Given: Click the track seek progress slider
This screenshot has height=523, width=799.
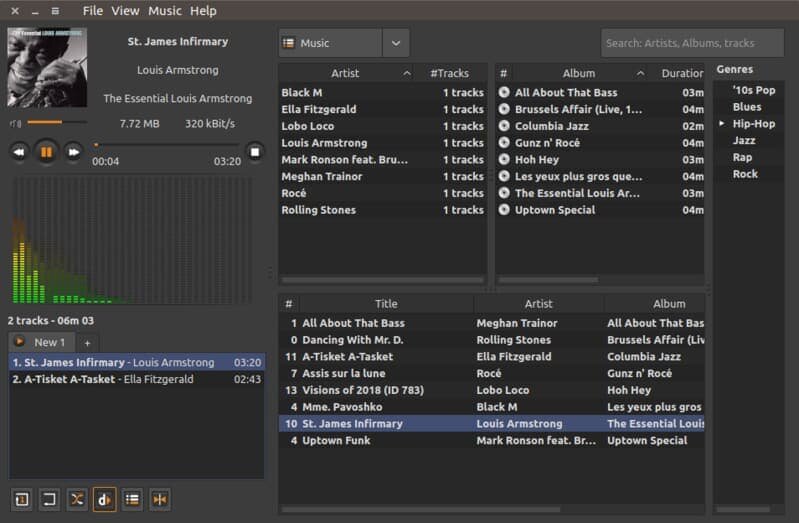Looking at the screenshot, I should coord(166,145).
